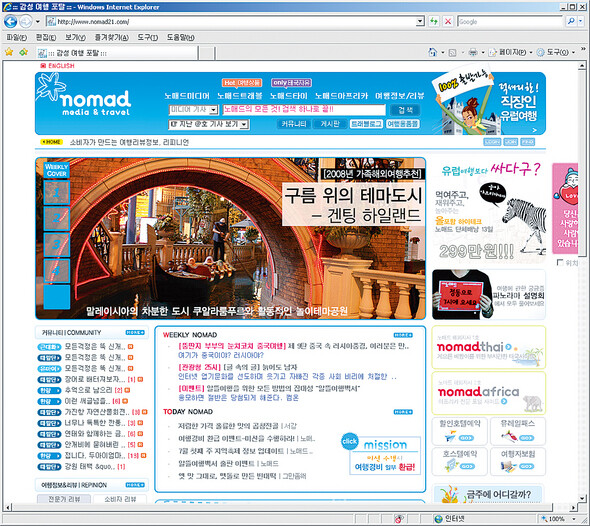Click the red Stop loading icon
The width and height of the screenshot is (590, 526).
click(448, 21)
